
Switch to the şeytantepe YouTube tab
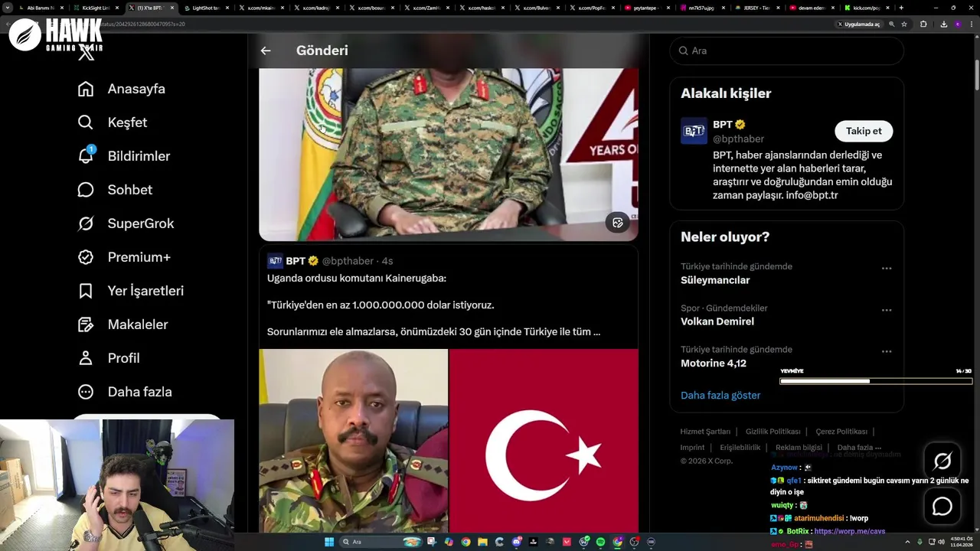click(647, 8)
